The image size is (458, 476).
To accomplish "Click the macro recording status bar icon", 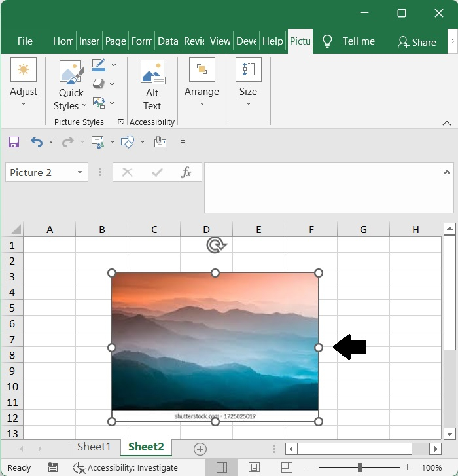I will point(52,467).
